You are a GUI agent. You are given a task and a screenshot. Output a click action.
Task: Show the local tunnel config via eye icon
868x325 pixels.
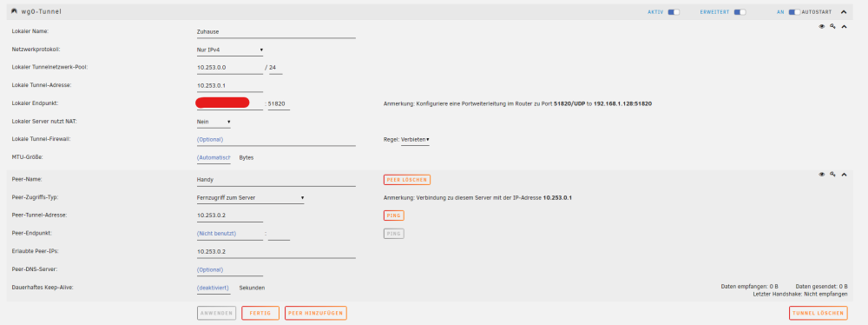coord(822,26)
